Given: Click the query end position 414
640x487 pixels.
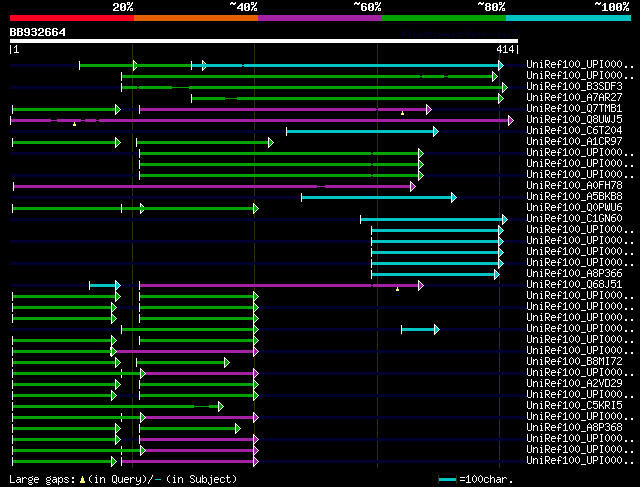Looking at the screenshot, I should (505, 49).
